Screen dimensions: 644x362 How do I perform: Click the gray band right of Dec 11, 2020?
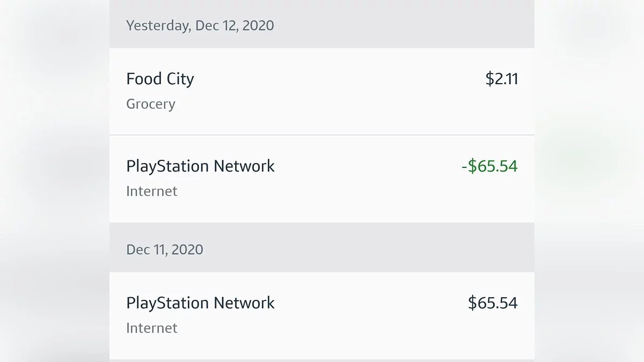(x=376, y=249)
